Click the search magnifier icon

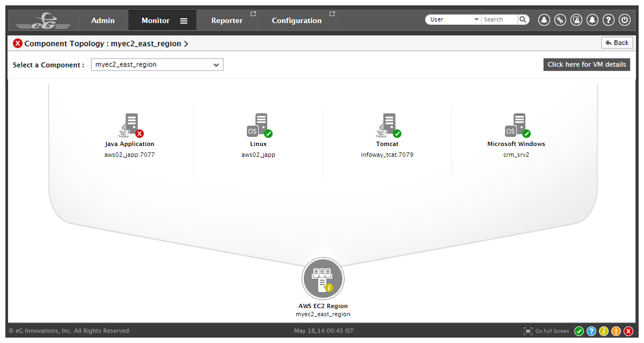tap(523, 19)
